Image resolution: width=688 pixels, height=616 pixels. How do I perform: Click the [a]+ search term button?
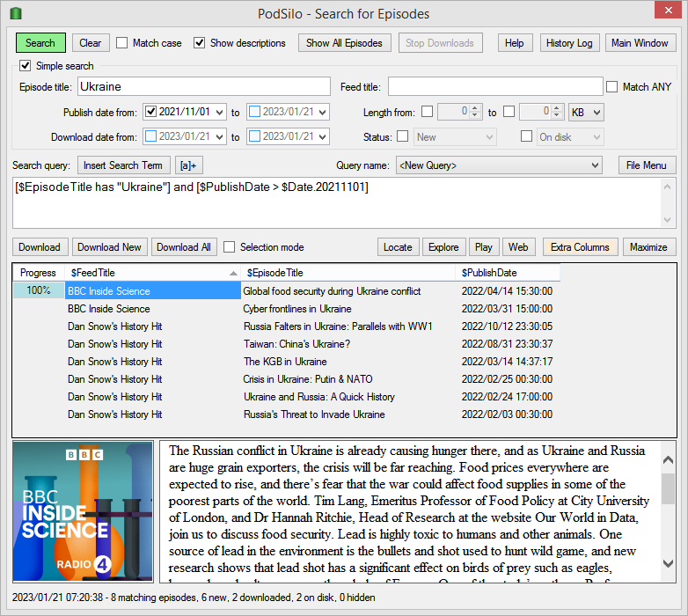[188, 165]
